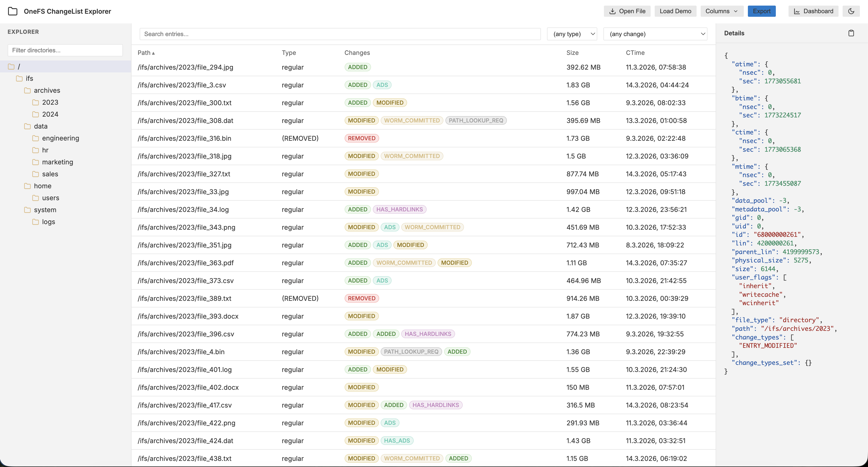Click the copy details clipboard icon
Viewport: 868px width, 467px height.
tap(851, 33)
